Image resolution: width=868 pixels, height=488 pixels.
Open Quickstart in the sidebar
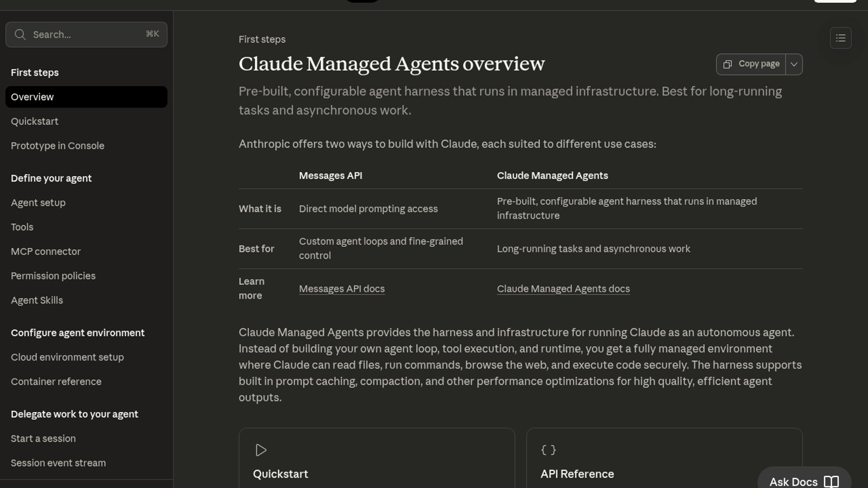[35, 121]
